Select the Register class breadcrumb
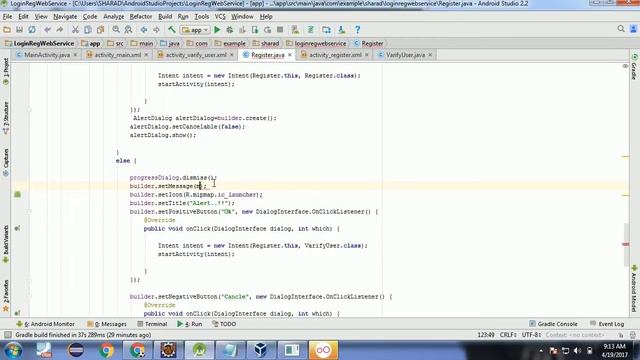The image size is (640, 360). tap(369, 43)
